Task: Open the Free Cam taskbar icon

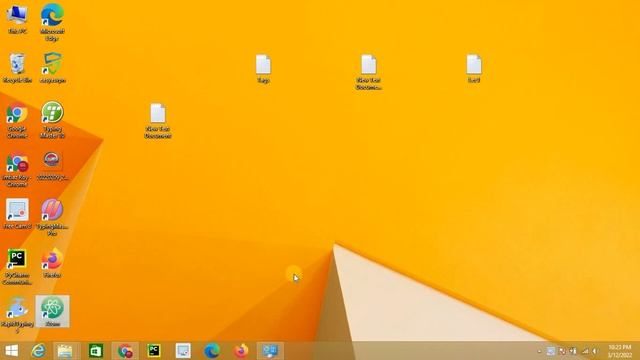Action: pos(183,351)
